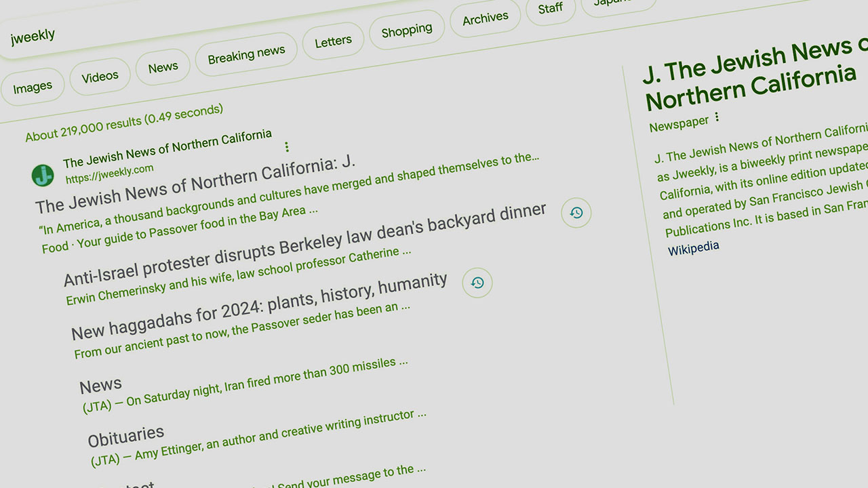Select the Videos filter chip
The width and height of the screenshot is (868, 488).
tap(100, 77)
